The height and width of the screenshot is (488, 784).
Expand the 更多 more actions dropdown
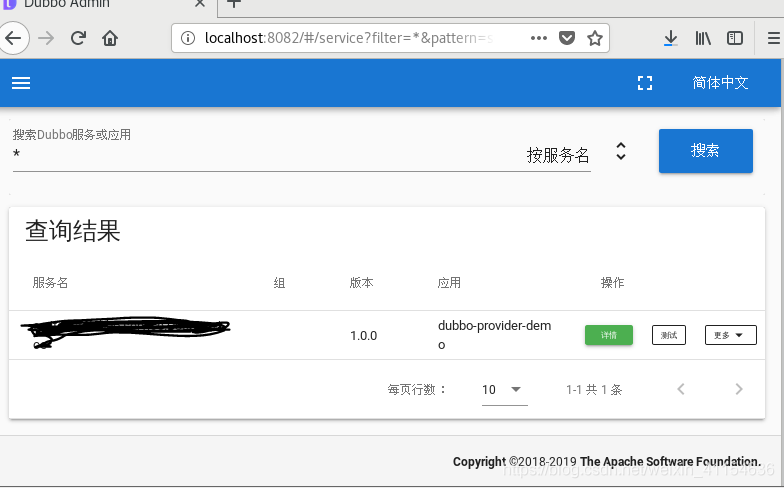click(x=730, y=335)
